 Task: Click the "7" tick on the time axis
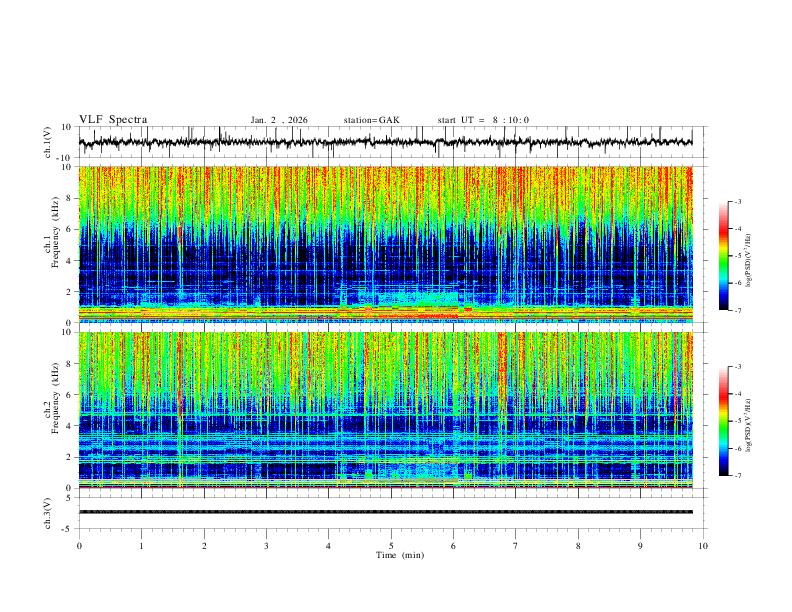point(516,546)
